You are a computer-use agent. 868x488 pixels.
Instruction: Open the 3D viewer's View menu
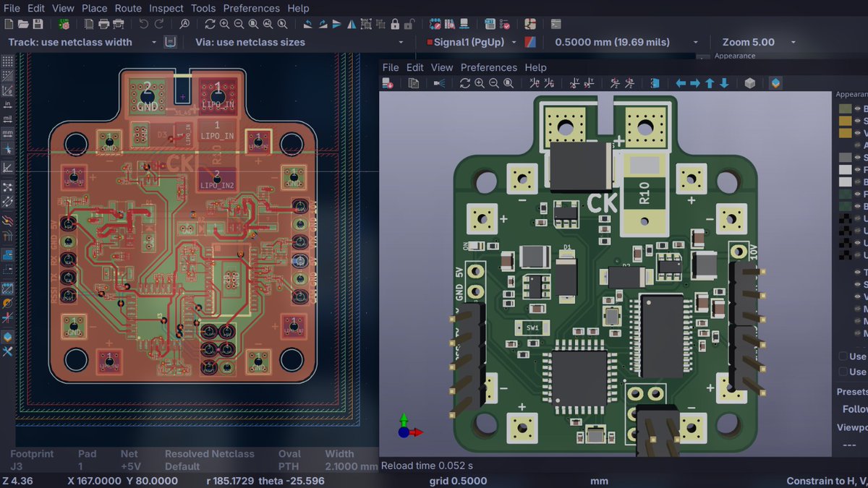pyautogui.click(x=442, y=67)
